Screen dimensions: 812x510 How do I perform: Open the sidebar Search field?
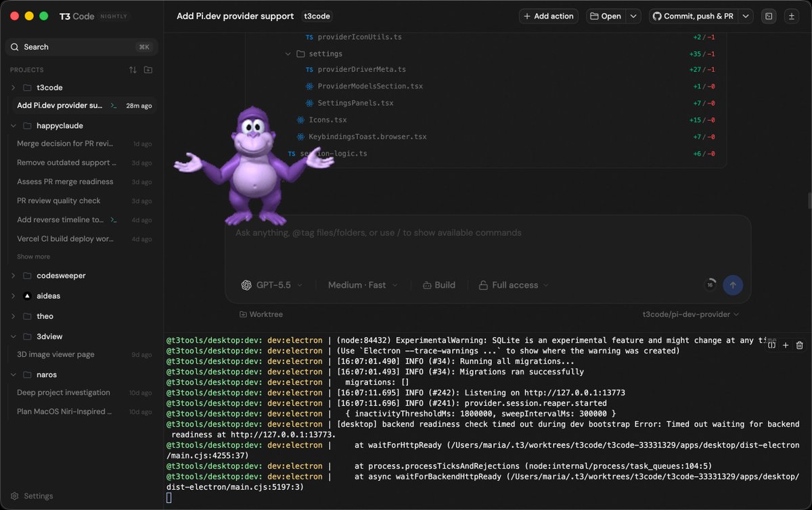[x=81, y=47]
